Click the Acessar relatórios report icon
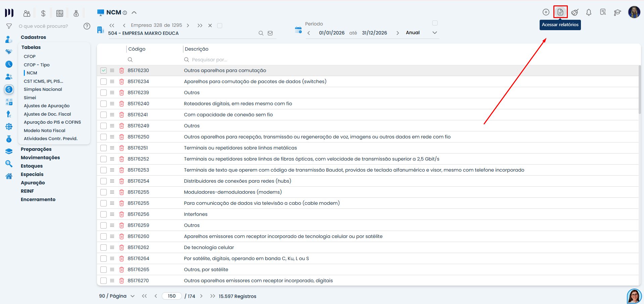The image size is (644, 304). pyautogui.click(x=560, y=12)
